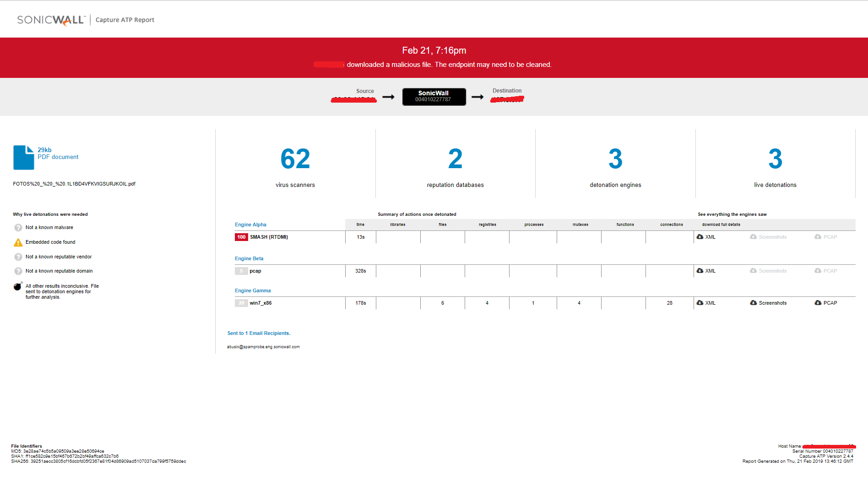Click the black SonicWall 004010227787 device box
Screen dimensions: 868x482
point(434,97)
